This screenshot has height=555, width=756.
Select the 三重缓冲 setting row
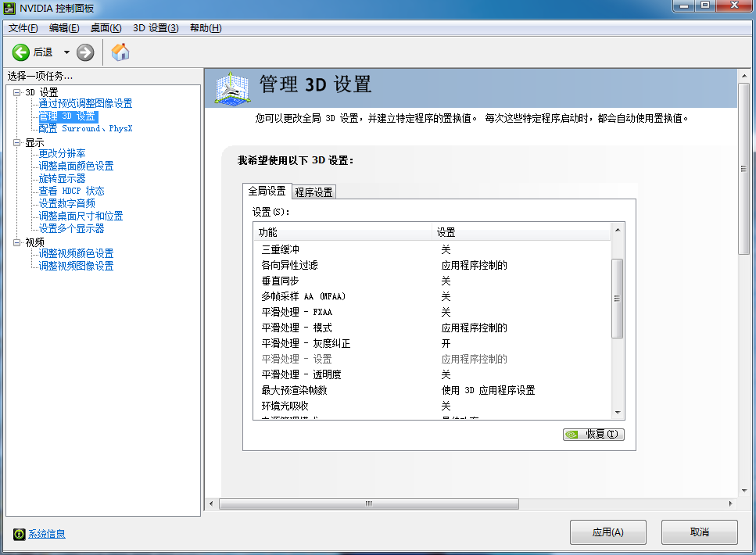coord(432,250)
